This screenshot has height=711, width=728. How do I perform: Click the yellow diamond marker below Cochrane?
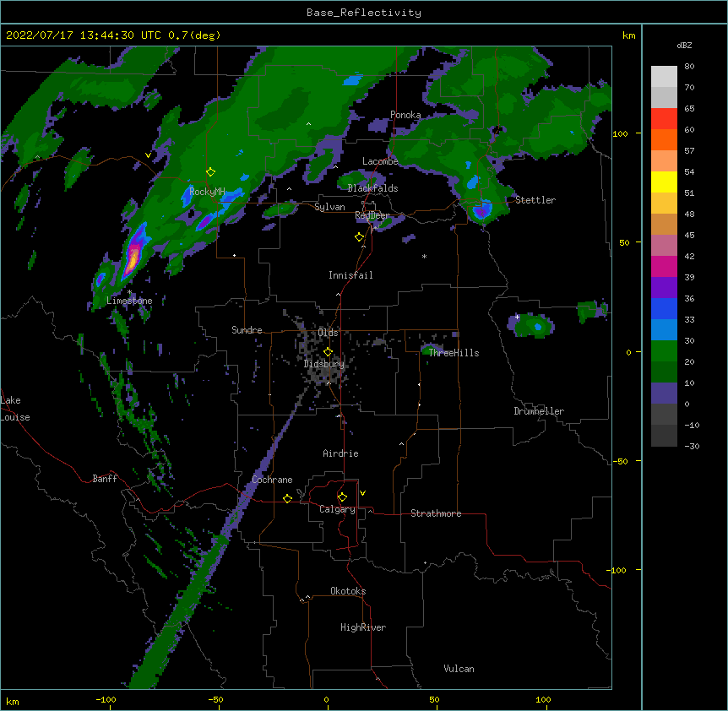point(287,498)
